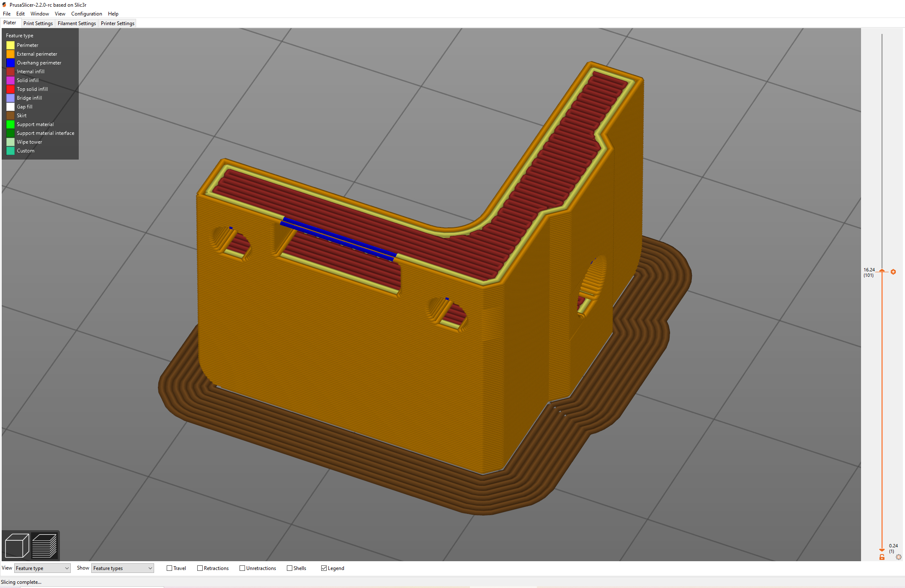
Task: Open the File menu
Action: [7, 14]
